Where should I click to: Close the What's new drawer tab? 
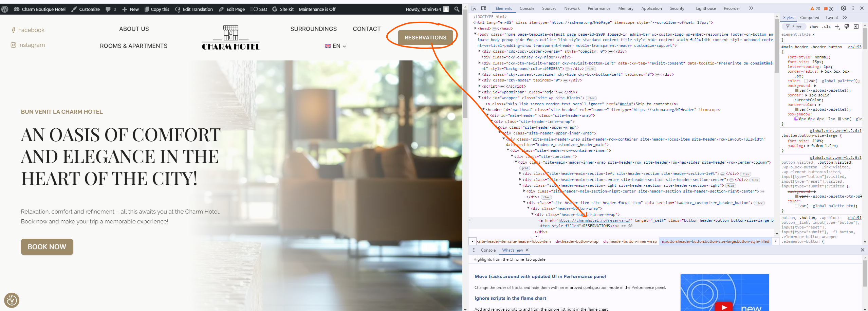click(527, 250)
